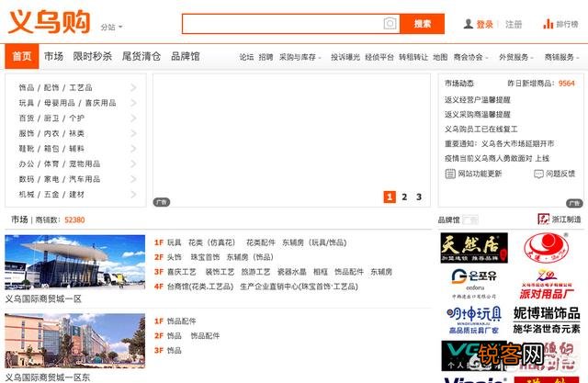Expand 玩具/母婴用品/喜庆用品 category arrow
Screen dimensions: 588x383
tap(133, 103)
